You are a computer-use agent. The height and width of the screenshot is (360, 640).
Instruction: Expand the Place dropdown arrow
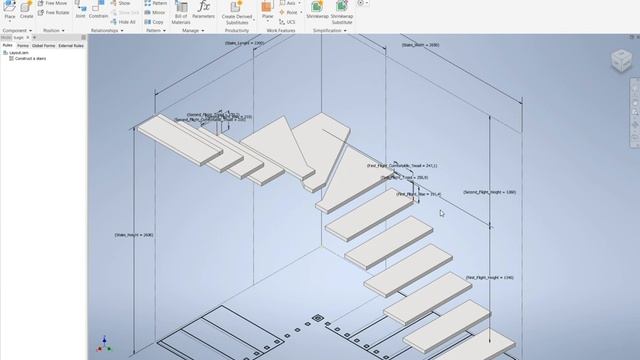pos(9,21)
